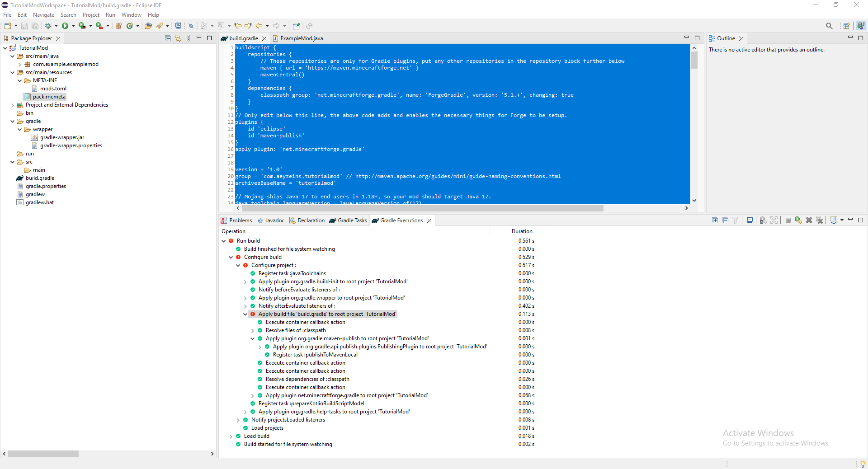Click the Search magnifier icon
This screenshot has width=868, height=469.
(829, 26)
